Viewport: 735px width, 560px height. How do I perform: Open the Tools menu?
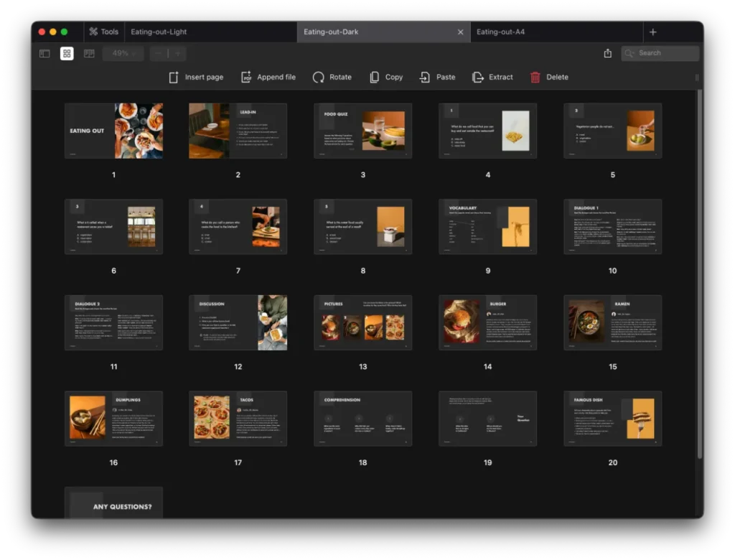coord(103,31)
